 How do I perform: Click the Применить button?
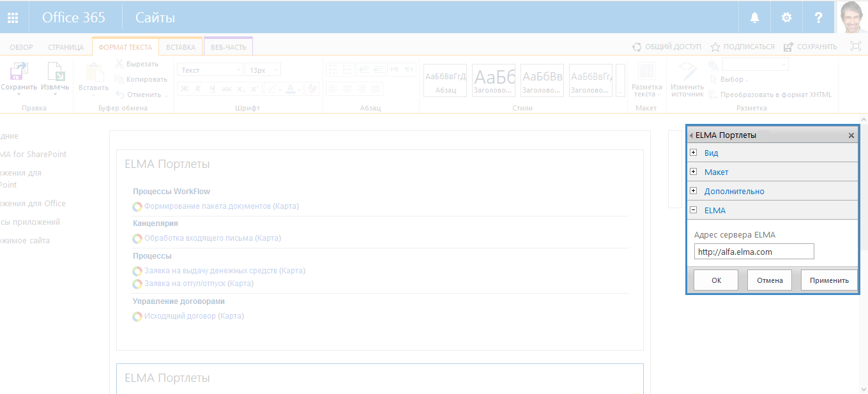(829, 280)
